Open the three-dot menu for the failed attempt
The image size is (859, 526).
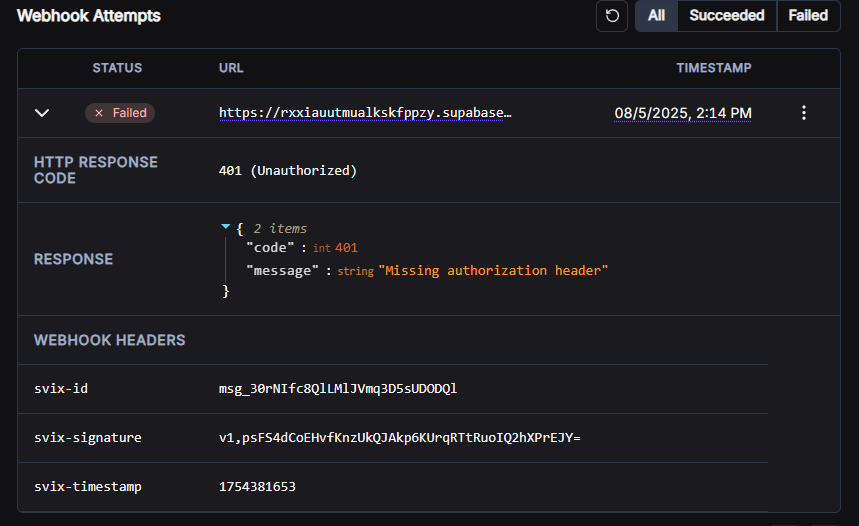[804, 113]
